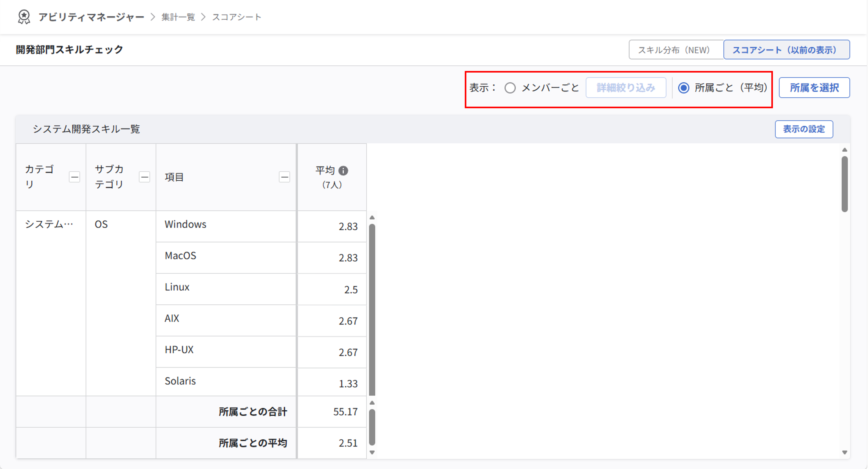868x469 pixels.
Task: Collapse the サブカテゴリ column with its minus icon
Action: tap(145, 177)
